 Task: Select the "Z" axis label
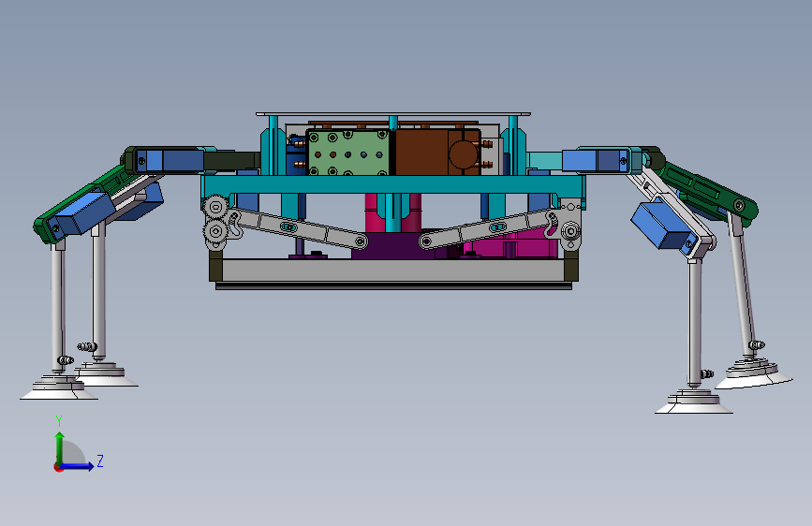[x=100, y=460]
